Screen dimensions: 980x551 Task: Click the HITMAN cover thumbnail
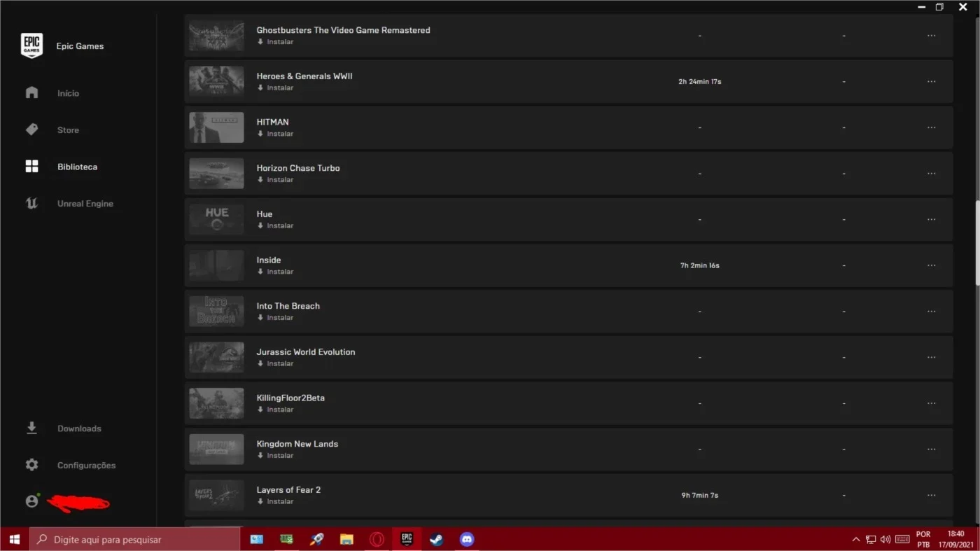coord(216,127)
